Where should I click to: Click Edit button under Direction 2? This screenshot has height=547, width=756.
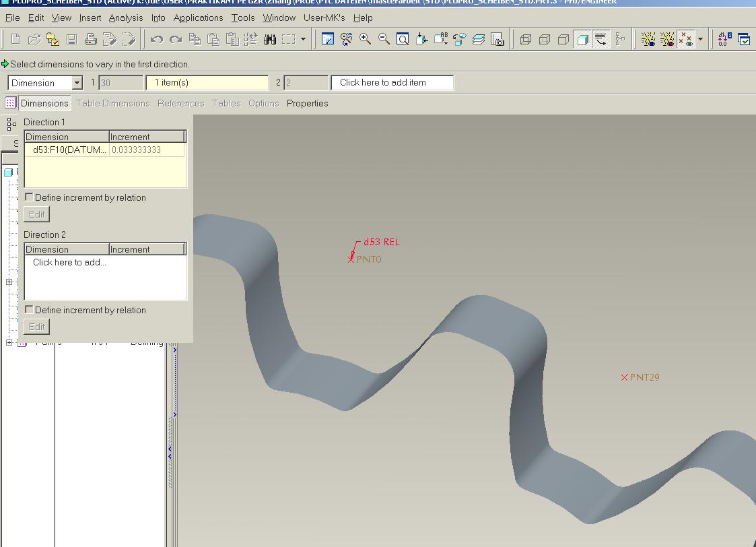36,327
